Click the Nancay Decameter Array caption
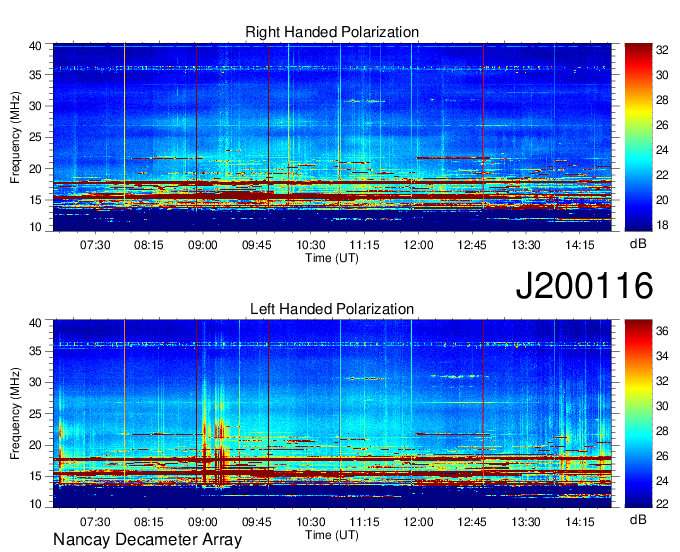 coord(147,540)
